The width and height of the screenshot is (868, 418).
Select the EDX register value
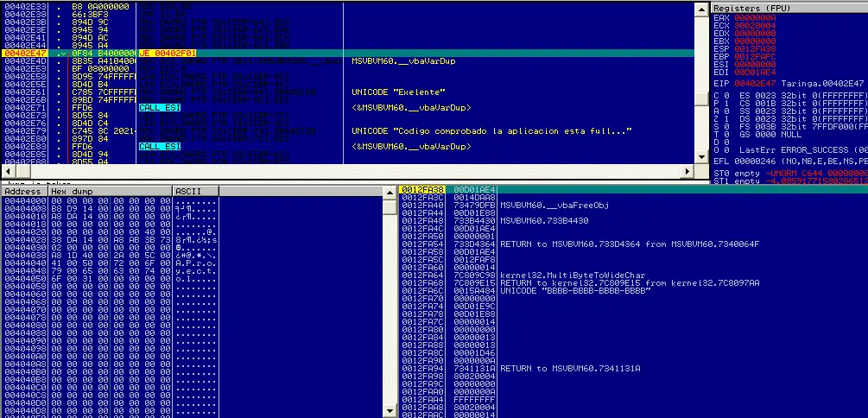tap(755, 33)
